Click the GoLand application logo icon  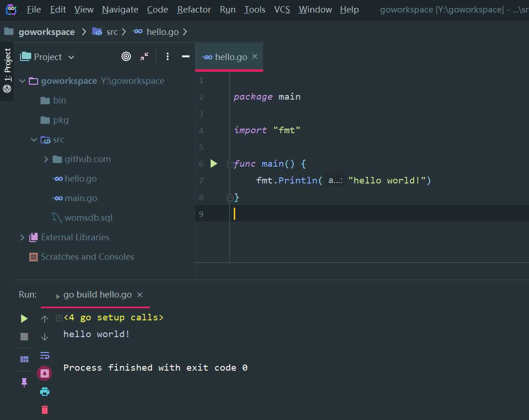[11, 9]
